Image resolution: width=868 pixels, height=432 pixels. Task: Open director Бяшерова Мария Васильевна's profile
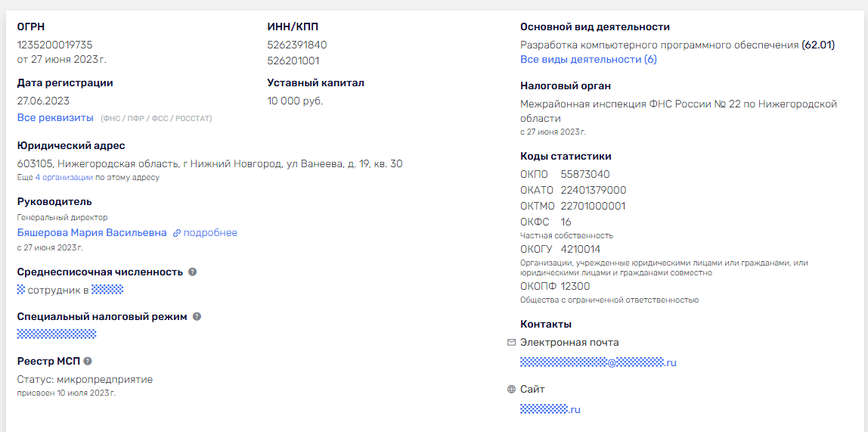91,233
